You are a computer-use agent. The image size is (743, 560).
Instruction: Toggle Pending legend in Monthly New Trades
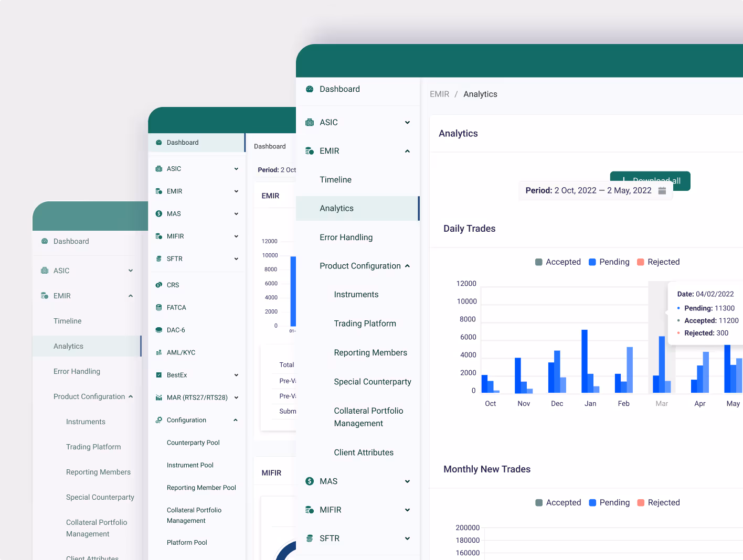(x=609, y=503)
